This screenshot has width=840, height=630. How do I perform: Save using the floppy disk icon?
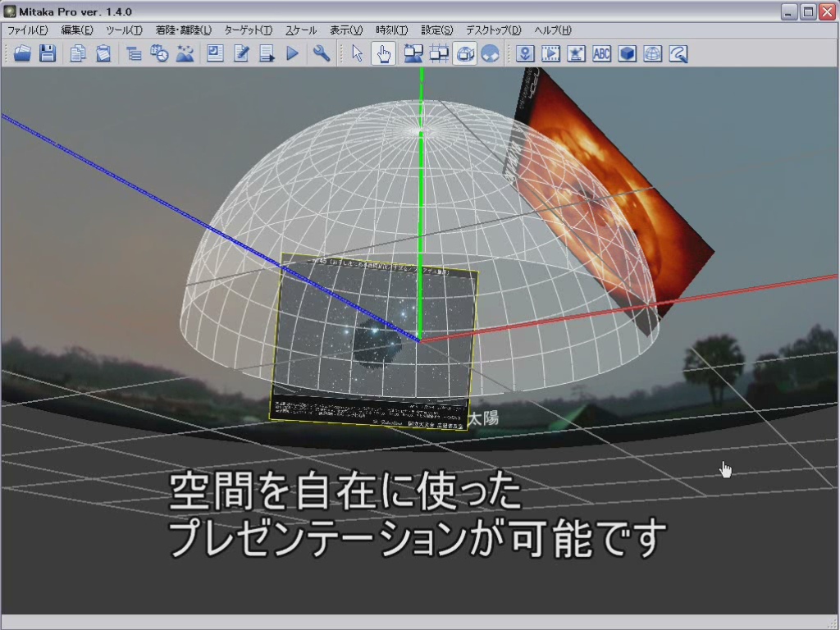pos(48,53)
